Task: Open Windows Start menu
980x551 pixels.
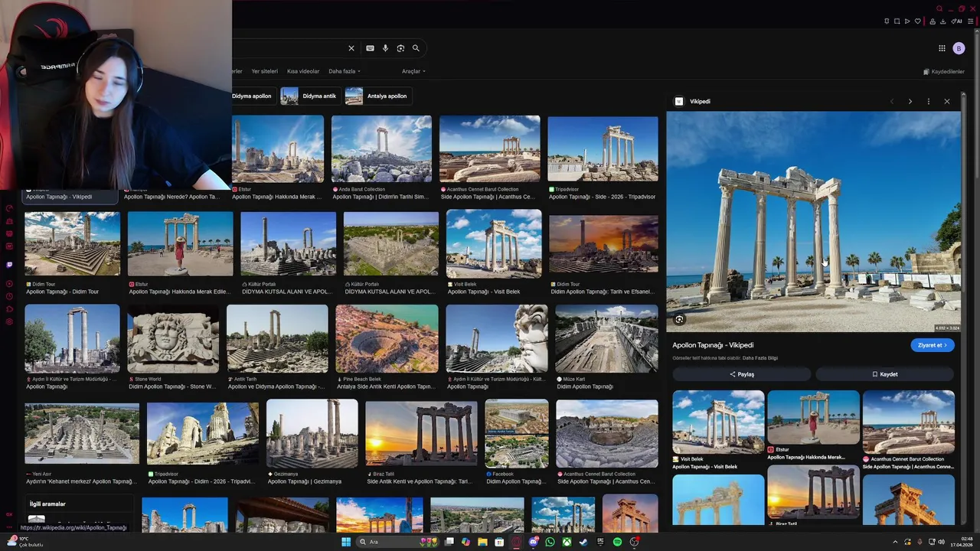Action: coord(346,542)
